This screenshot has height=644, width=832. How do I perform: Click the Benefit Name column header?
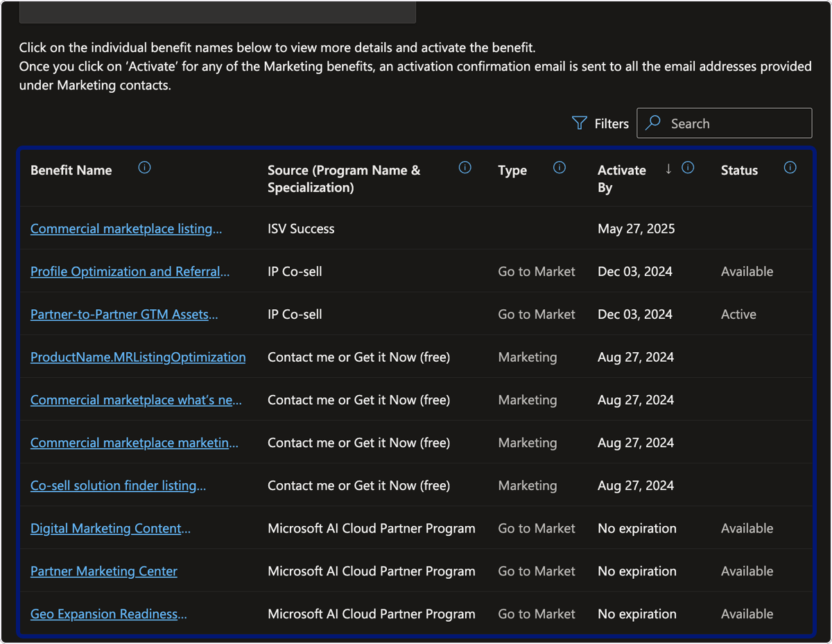coord(71,171)
